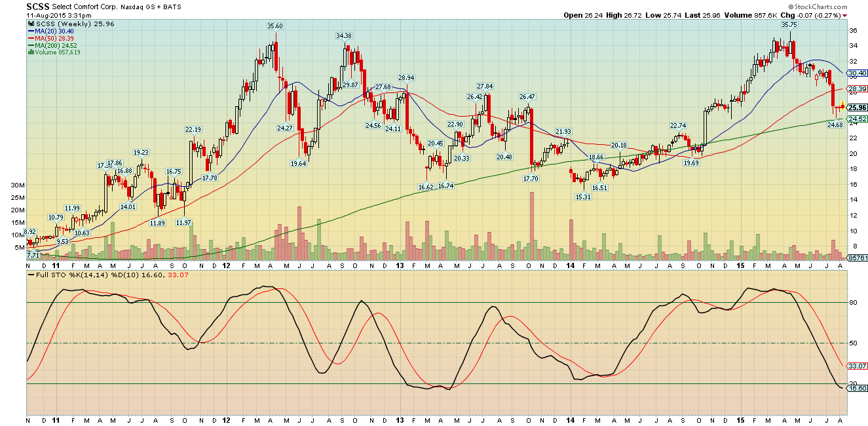Click the 'Select Comfort Corp.' company name
This screenshot has height=426, width=868.
coord(84,7)
